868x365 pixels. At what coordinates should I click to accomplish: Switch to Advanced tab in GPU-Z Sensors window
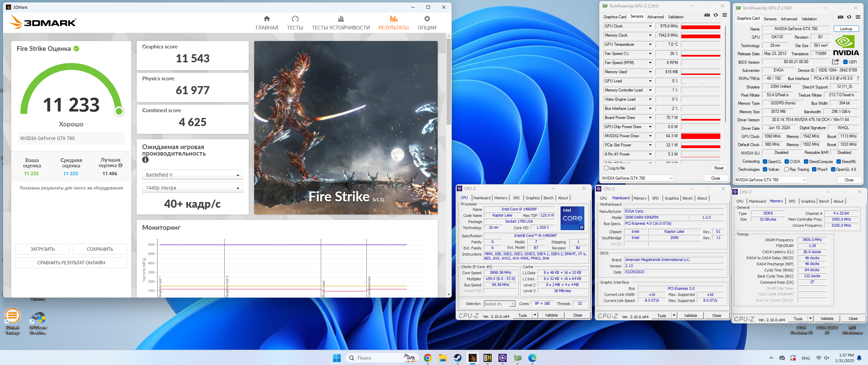click(x=655, y=17)
